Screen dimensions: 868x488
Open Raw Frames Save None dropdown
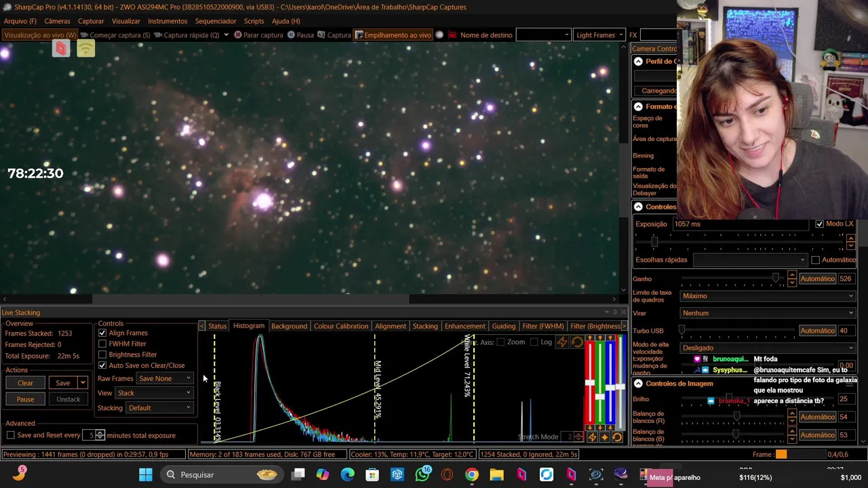click(165, 379)
